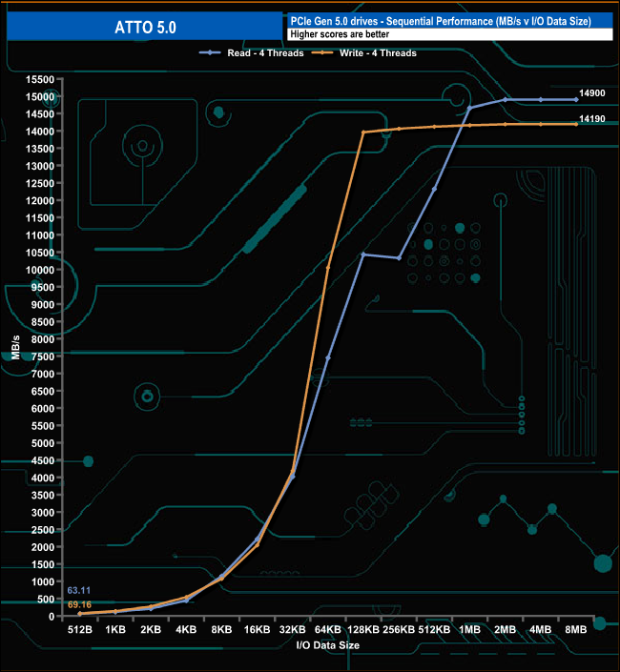The height and width of the screenshot is (672, 620).
Task: Select the read data point at 512KB
Action: [x=434, y=189]
